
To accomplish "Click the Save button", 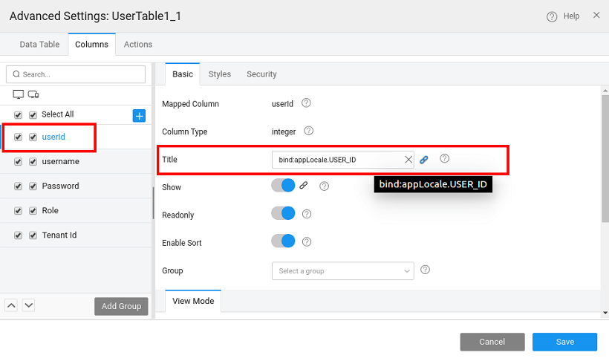I will (564, 342).
